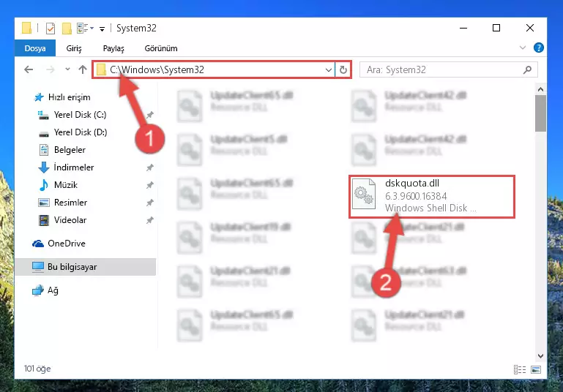Select Hızlı erişim in navigation pane
The width and height of the screenshot is (563, 392).
coord(69,97)
